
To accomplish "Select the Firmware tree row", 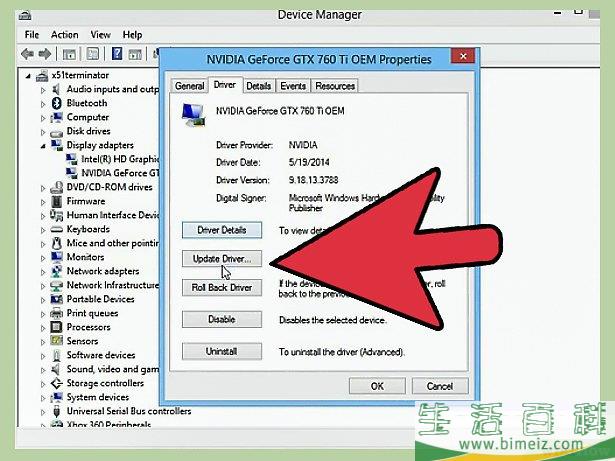I will [x=78, y=201].
